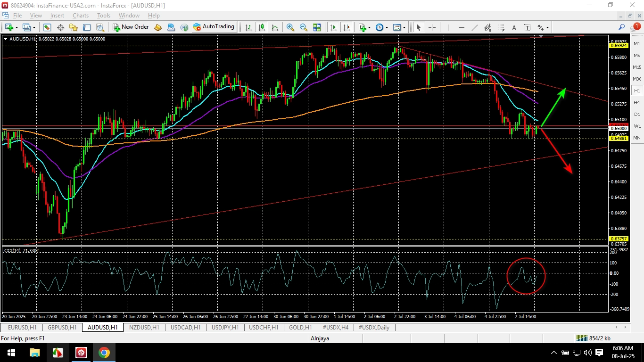Switch to H4 timeframe
This screenshot has width=644, height=362.
tap(637, 102)
